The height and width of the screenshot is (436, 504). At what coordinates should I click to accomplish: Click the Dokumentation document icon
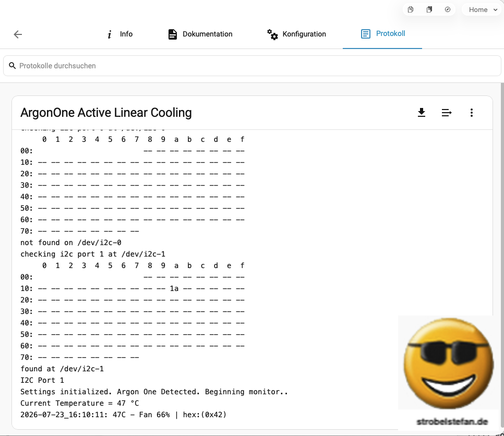pos(173,34)
